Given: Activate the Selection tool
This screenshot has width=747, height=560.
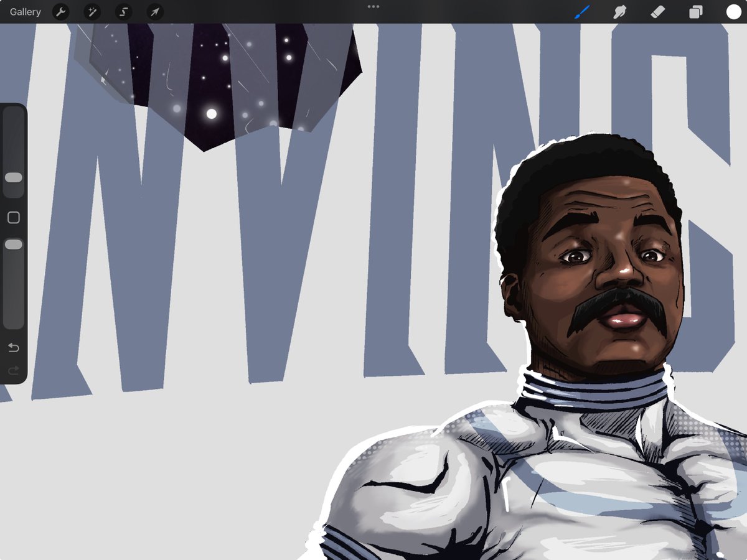Looking at the screenshot, I should coord(124,12).
